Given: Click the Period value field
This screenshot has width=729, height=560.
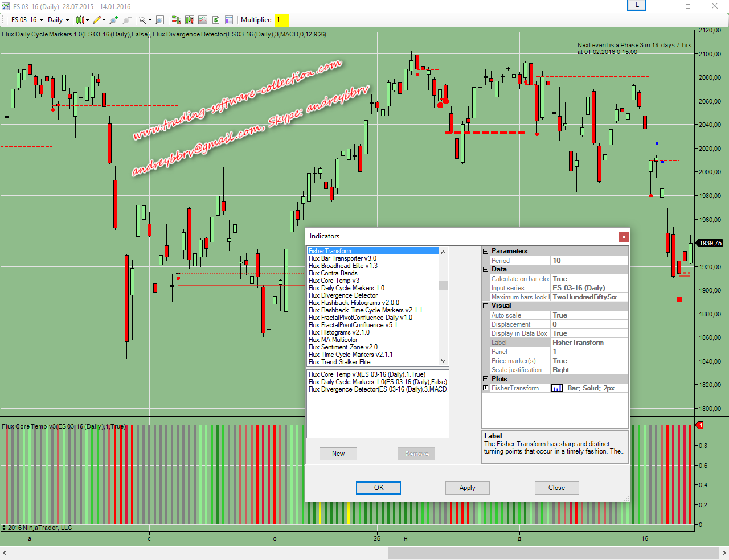Looking at the screenshot, I should 589,261.
